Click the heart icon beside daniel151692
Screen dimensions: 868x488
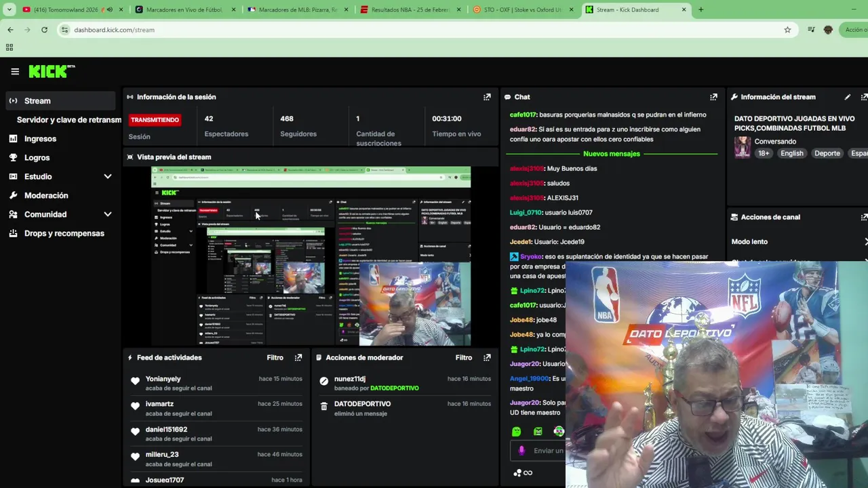[x=135, y=431]
